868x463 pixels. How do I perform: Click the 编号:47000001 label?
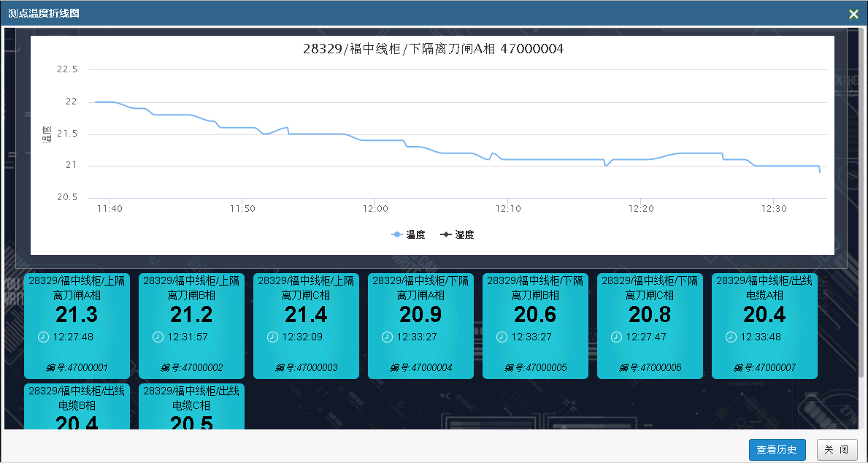(77, 368)
